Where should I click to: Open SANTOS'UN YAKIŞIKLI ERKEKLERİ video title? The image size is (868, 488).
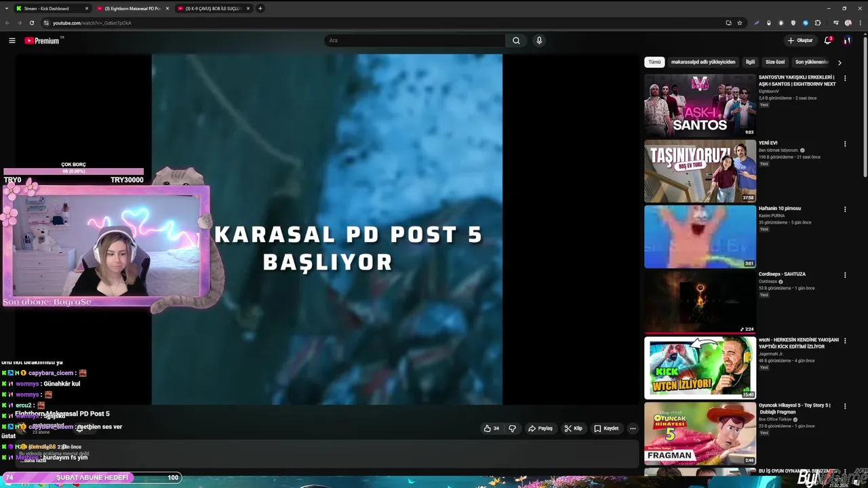pos(797,81)
